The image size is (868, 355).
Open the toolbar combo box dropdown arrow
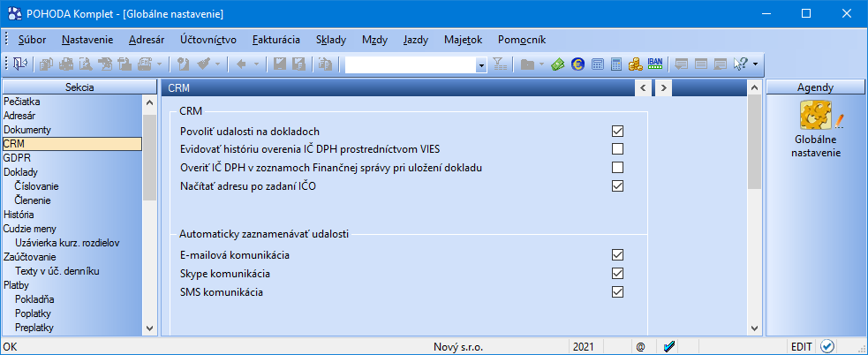coord(481,65)
